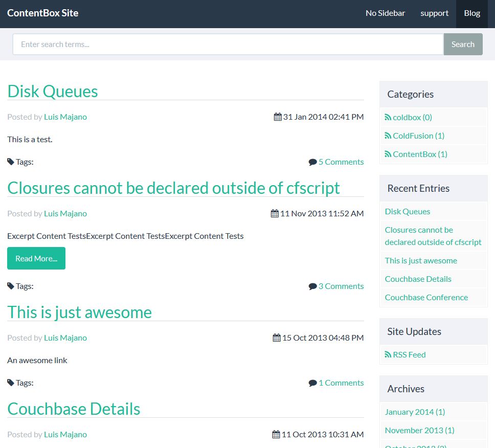Click the comment bubble icon beside 3 Comments
This screenshot has height=448, width=495.
[312, 286]
